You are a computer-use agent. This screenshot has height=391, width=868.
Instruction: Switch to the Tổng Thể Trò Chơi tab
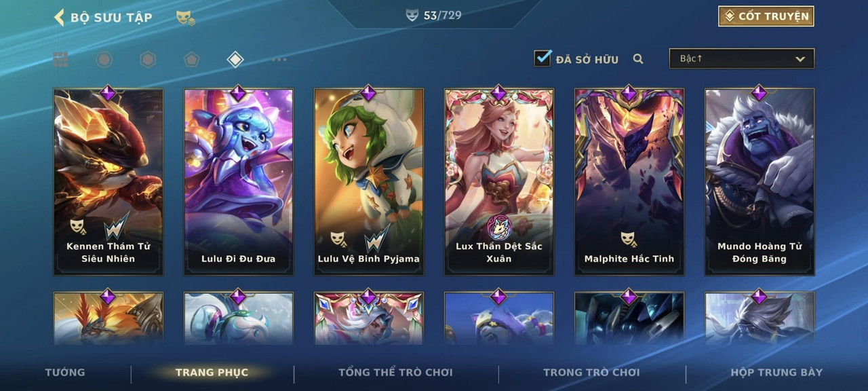pyautogui.click(x=395, y=372)
